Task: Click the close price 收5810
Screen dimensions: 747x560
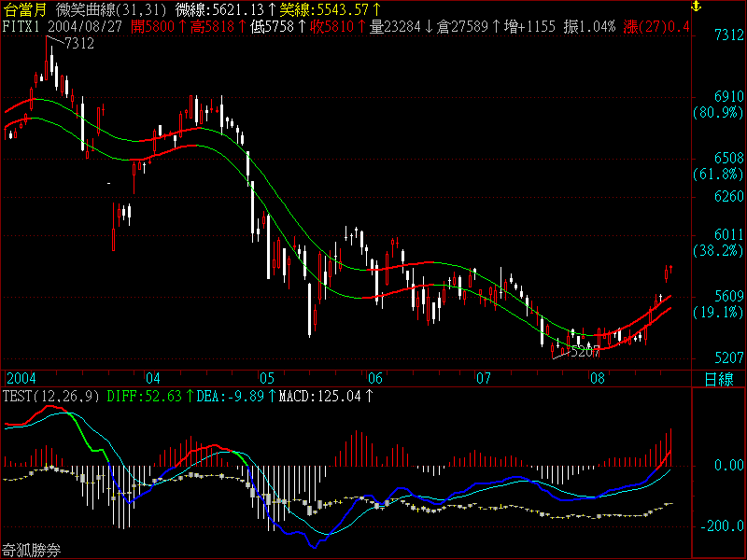Action: click(332, 26)
